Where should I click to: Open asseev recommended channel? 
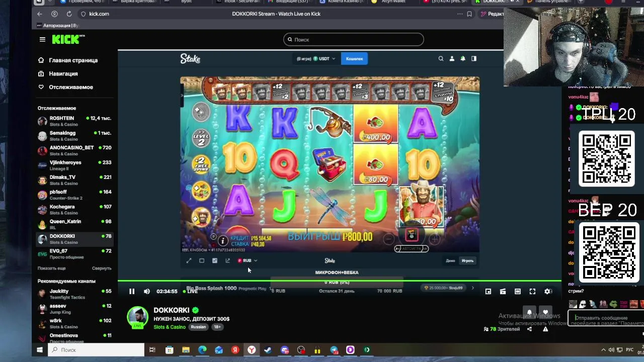coord(74,309)
